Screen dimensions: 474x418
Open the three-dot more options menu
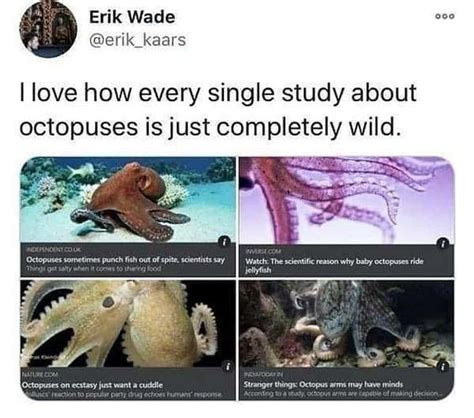(x=445, y=16)
